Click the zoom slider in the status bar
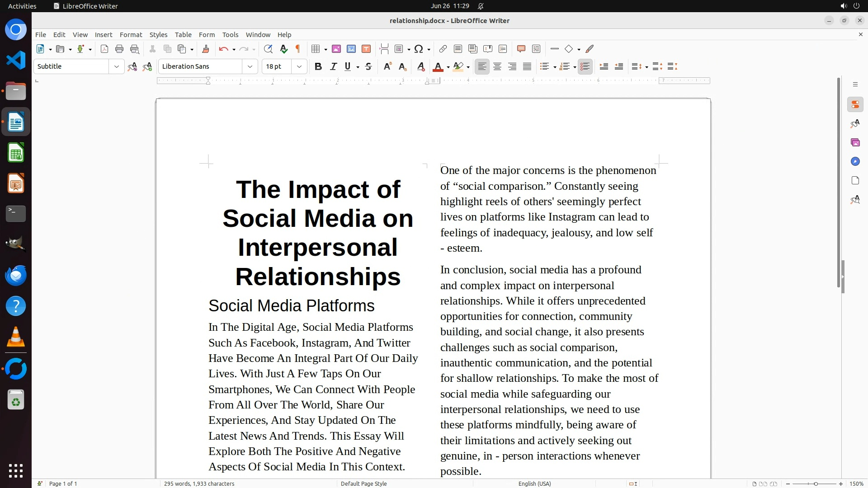 click(815, 483)
